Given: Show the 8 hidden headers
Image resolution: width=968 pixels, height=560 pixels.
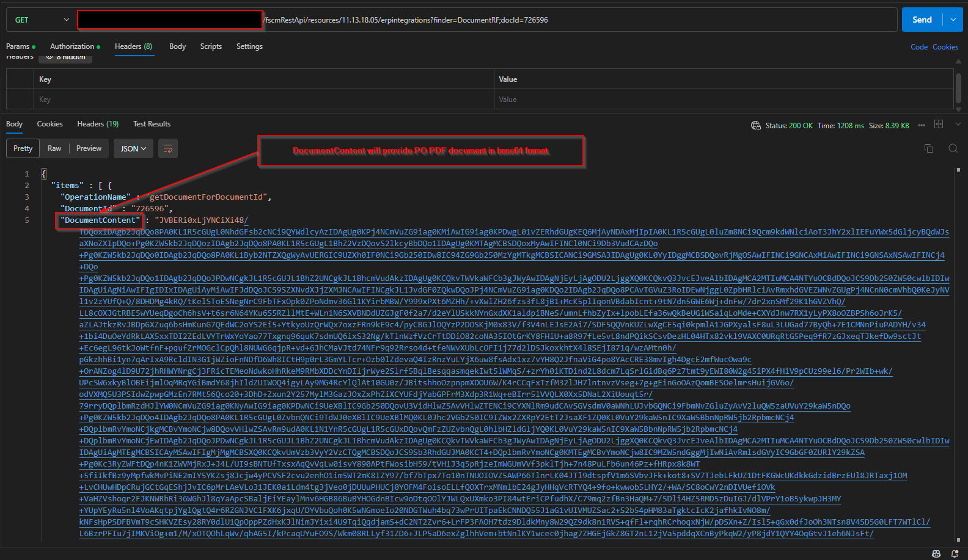Looking at the screenshot, I should (x=66, y=57).
